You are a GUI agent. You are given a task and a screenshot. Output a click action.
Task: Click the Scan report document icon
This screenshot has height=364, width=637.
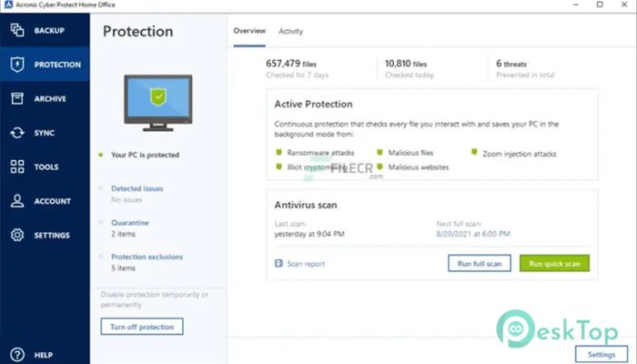pos(278,263)
